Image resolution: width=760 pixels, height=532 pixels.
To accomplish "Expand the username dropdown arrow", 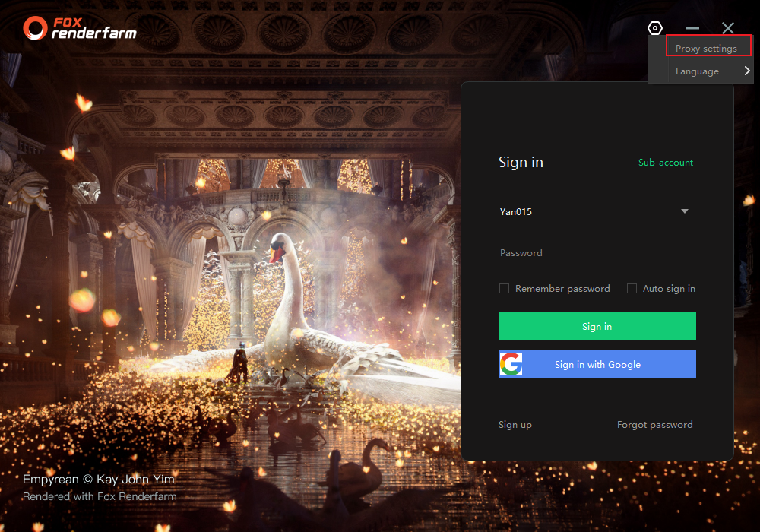I will (685, 211).
